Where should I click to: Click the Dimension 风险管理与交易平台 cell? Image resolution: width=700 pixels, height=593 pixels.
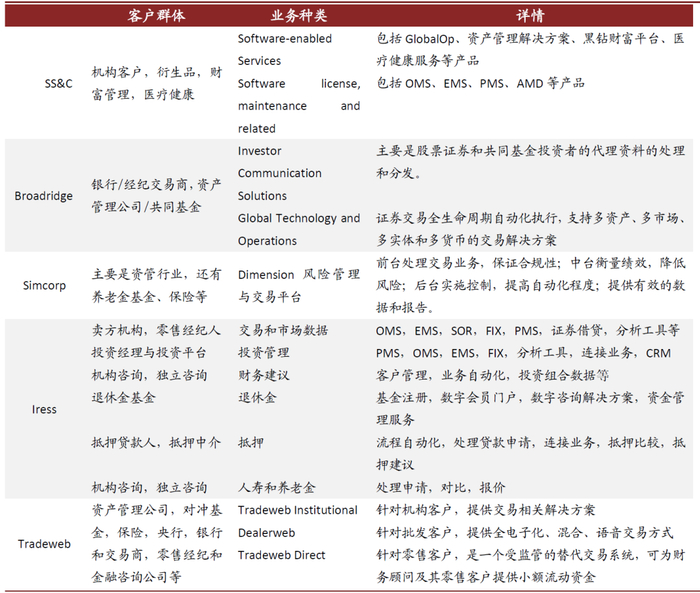coord(299,286)
